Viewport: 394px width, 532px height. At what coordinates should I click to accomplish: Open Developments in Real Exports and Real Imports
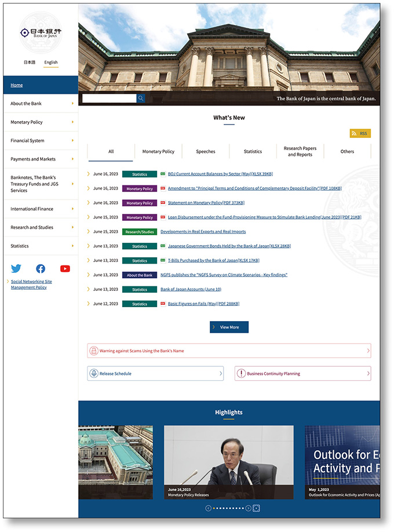click(203, 232)
